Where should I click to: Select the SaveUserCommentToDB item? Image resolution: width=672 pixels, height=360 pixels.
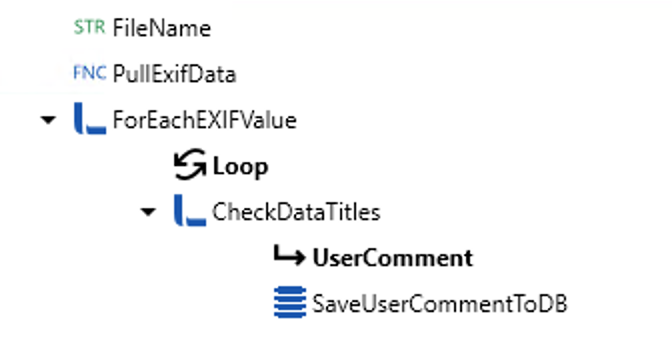point(440,303)
